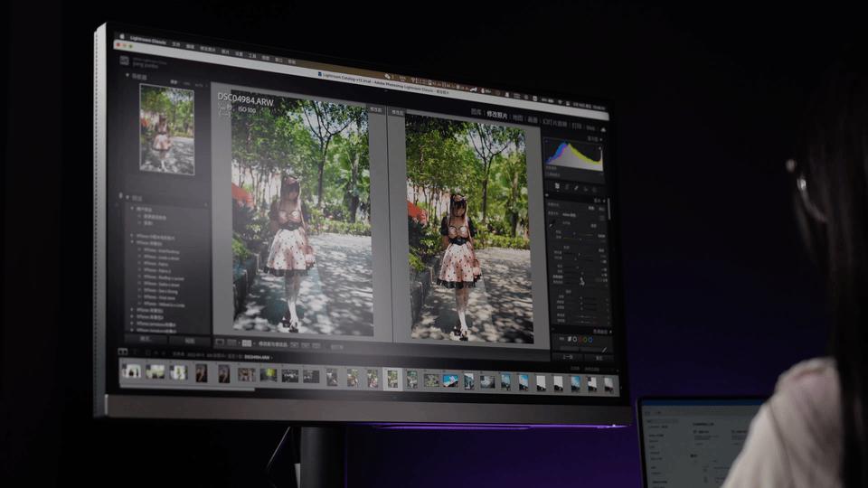Select the highlighted Before/After side-by-side view icon

pos(246,343)
